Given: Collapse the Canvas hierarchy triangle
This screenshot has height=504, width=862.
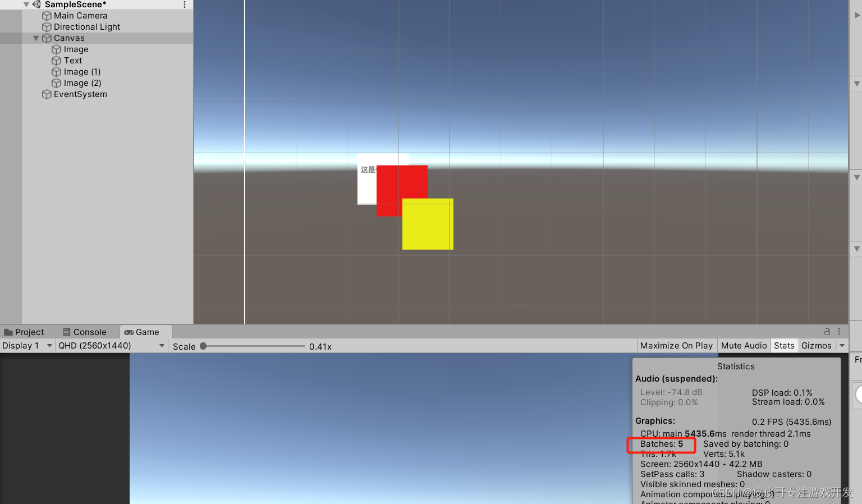Looking at the screenshot, I should click(35, 38).
